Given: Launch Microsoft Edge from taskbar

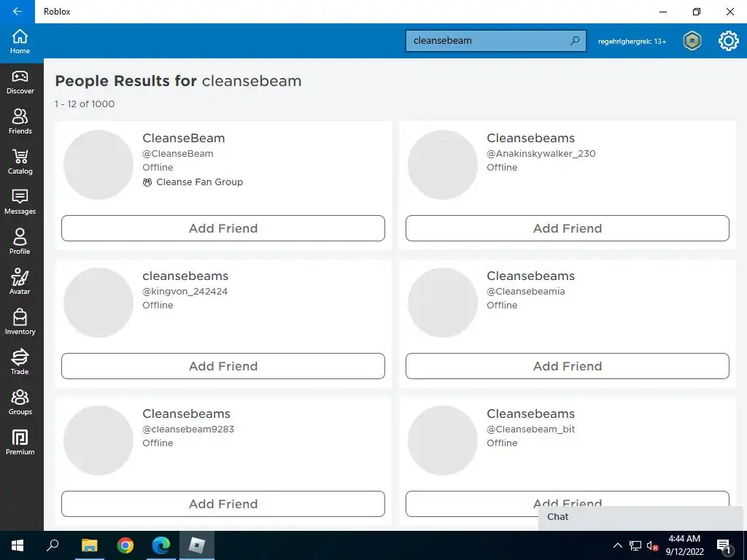Looking at the screenshot, I should (x=161, y=545).
